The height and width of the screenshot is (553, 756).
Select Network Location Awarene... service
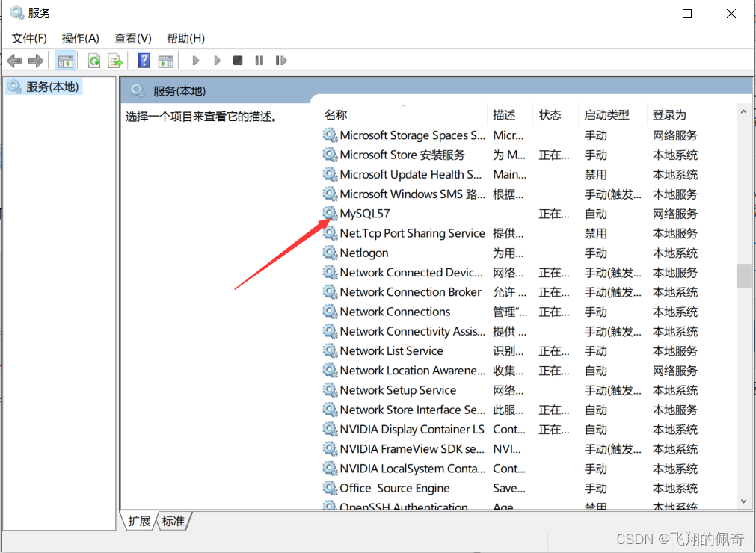click(x=412, y=371)
